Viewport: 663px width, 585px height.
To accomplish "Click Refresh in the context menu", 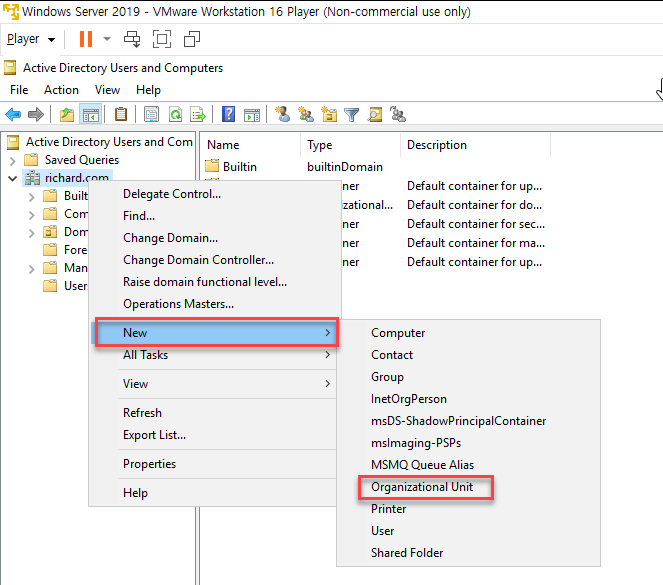I will point(215,412).
